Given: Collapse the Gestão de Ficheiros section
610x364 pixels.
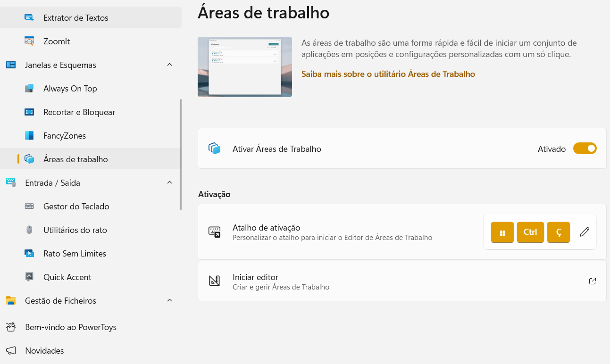Looking at the screenshot, I should 170,300.
